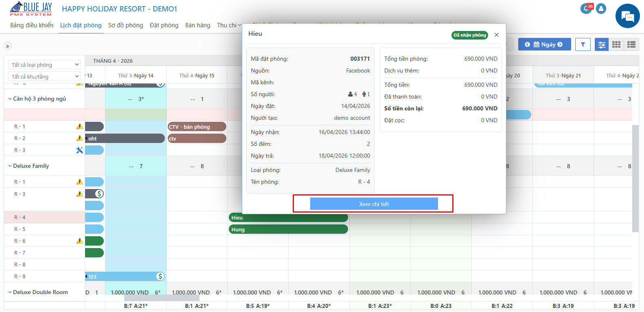Viewport: 644px width, 312px height.
Task: Click the vertical scrollbar of the calendar
Action: 635,178
